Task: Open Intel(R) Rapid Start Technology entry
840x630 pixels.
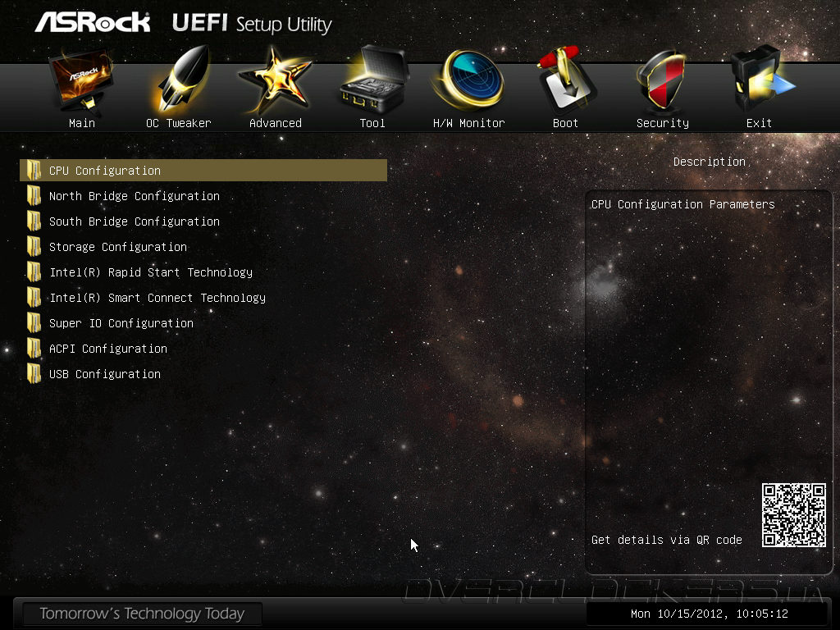Action: pos(151,272)
